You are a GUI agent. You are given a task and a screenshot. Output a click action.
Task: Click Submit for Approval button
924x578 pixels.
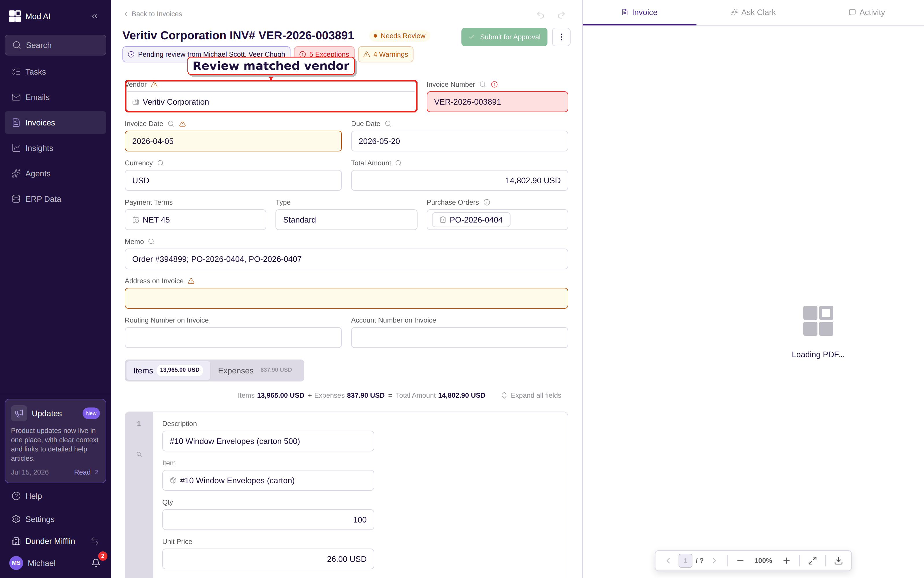[504, 37]
